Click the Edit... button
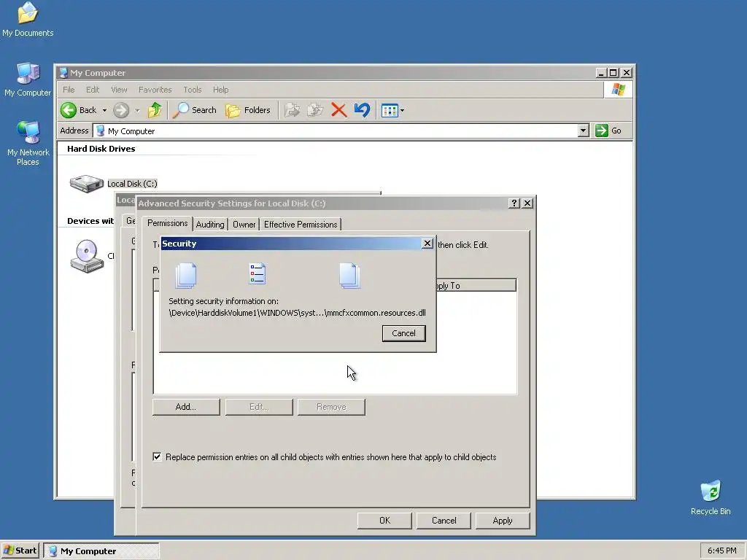747x560 pixels. point(259,407)
